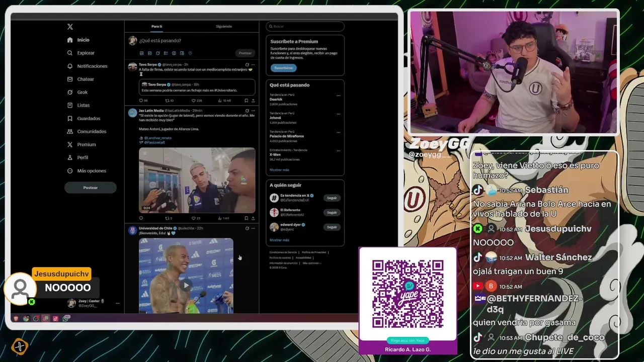
Task: Open Notificaciones in the sidebar
Action: 88,66
